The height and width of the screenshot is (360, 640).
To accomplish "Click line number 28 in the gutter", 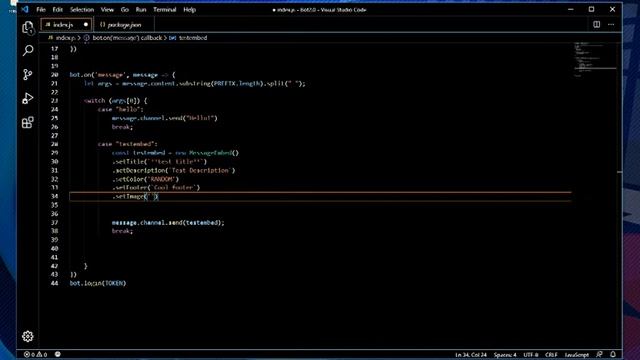I will pyautogui.click(x=54, y=144).
